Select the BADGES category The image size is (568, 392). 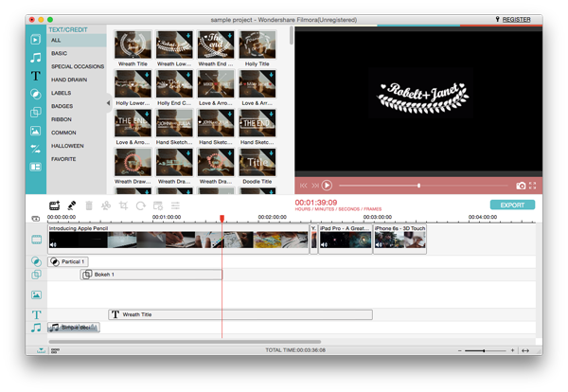[77, 106]
